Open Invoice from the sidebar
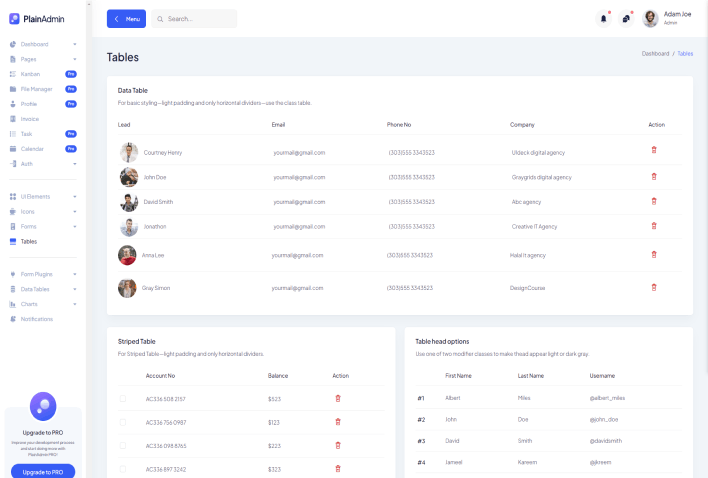 point(30,119)
